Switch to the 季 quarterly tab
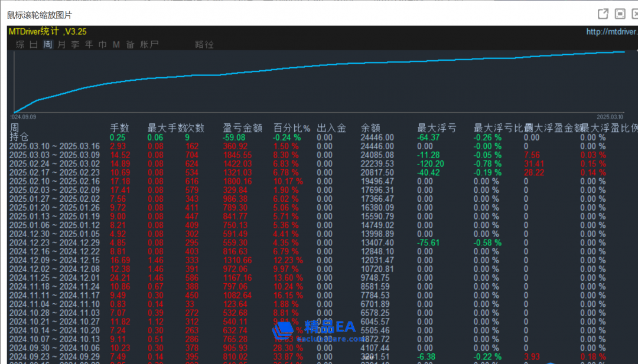The image size is (638, 364). tap(75, 45)
